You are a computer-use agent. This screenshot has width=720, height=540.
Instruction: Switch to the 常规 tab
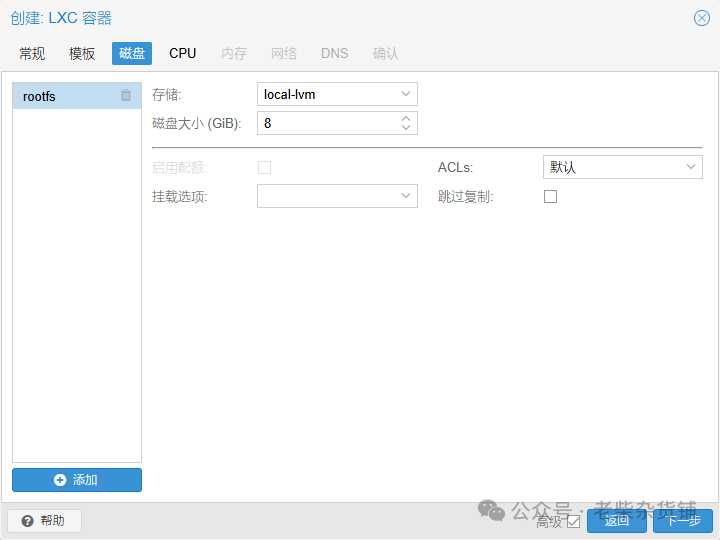coord(32,54)
